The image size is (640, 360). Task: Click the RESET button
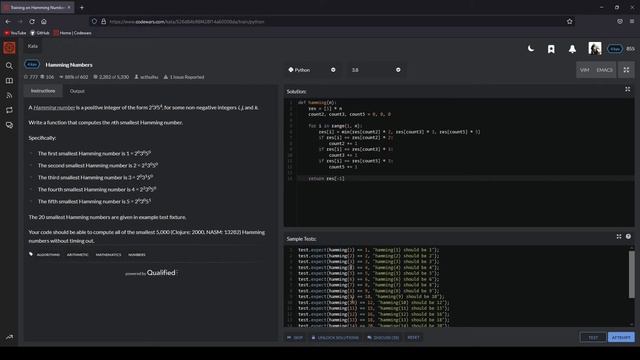pos(413,338)
